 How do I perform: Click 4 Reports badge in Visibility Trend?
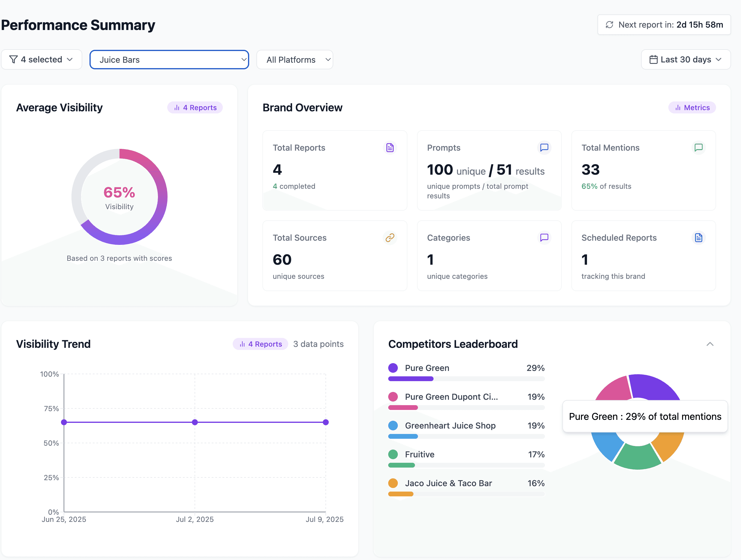[261, 344]
